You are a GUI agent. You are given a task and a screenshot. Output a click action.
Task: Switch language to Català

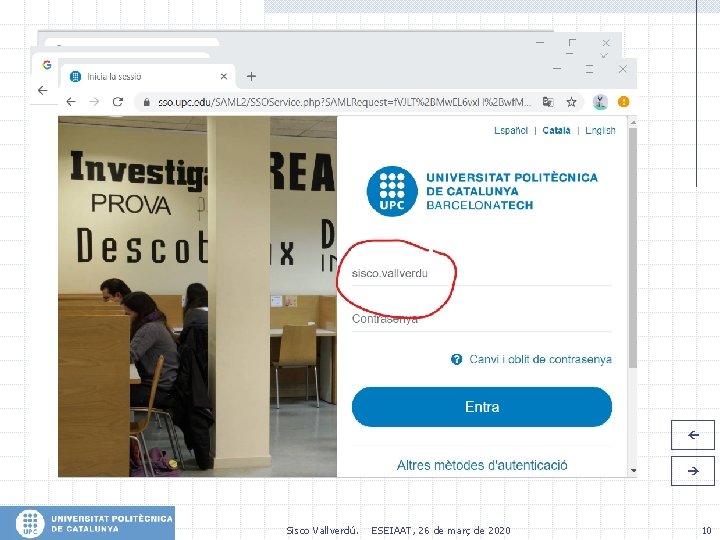[556, 130]
